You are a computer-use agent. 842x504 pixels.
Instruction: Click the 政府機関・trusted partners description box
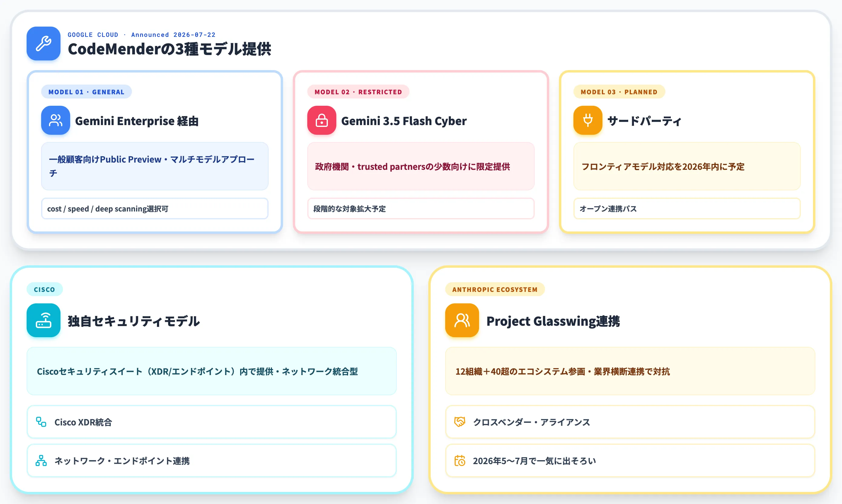tap(421, 166)
